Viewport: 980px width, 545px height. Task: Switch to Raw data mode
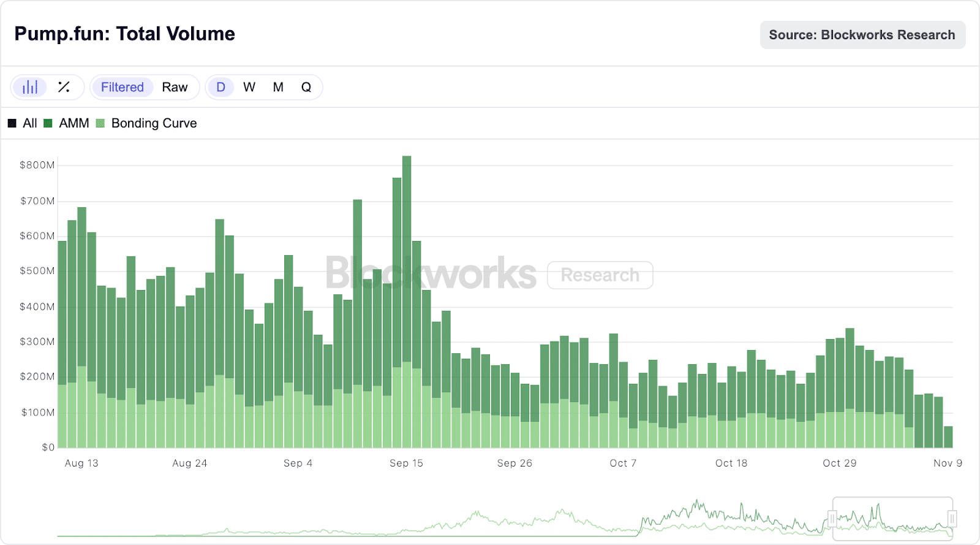pos(175,87)
